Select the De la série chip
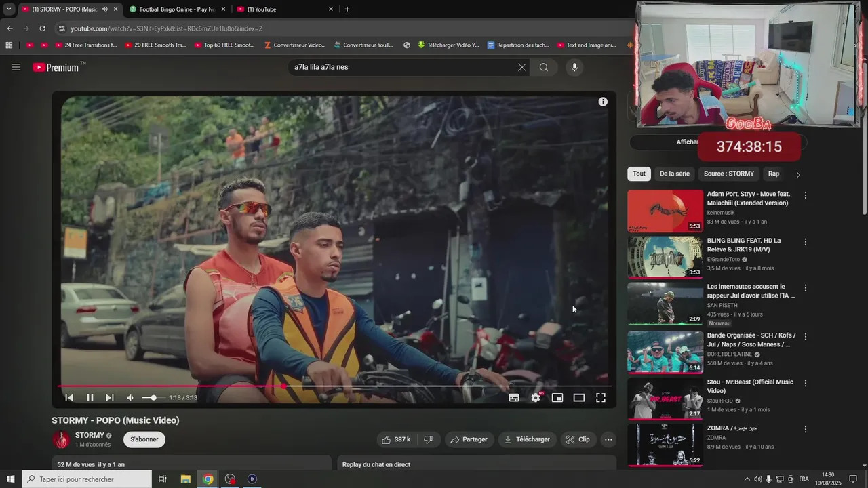Image resolution: width=868 pixels, height=488 pixels. (x=675, y=174)
